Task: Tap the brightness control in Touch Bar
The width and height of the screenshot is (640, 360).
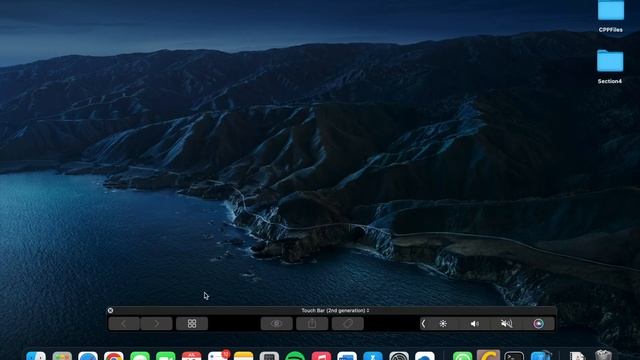Action: pos(443,324)
